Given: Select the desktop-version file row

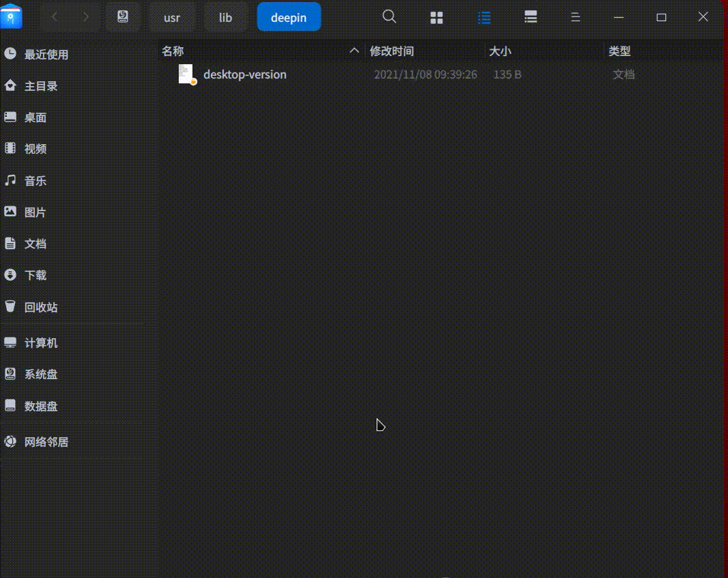Looking at the screenshot, I should pos(244,74).
